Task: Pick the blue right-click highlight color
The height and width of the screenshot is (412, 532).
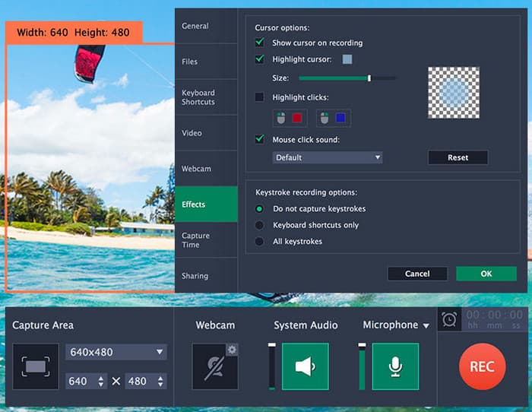Action: [340, 118]
